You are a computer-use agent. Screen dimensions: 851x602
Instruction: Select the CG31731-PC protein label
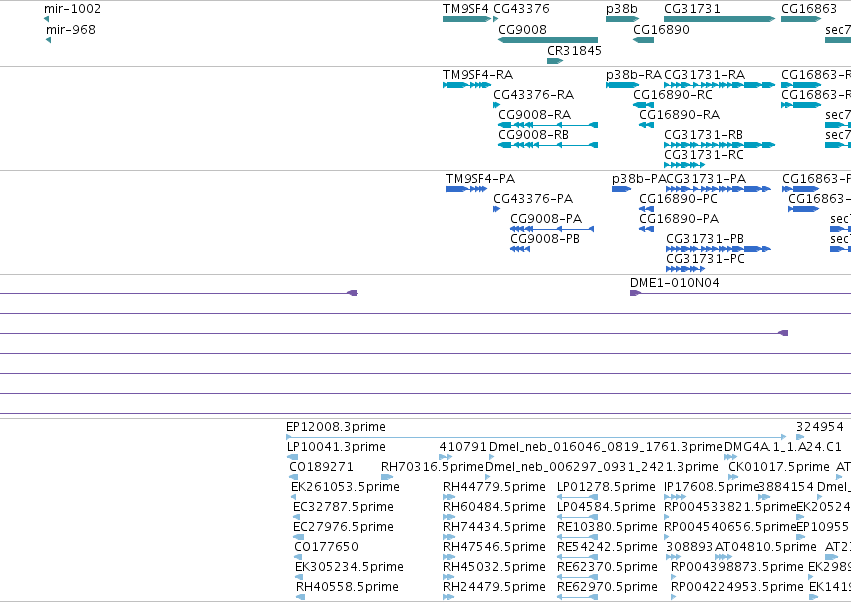[705, 259]
